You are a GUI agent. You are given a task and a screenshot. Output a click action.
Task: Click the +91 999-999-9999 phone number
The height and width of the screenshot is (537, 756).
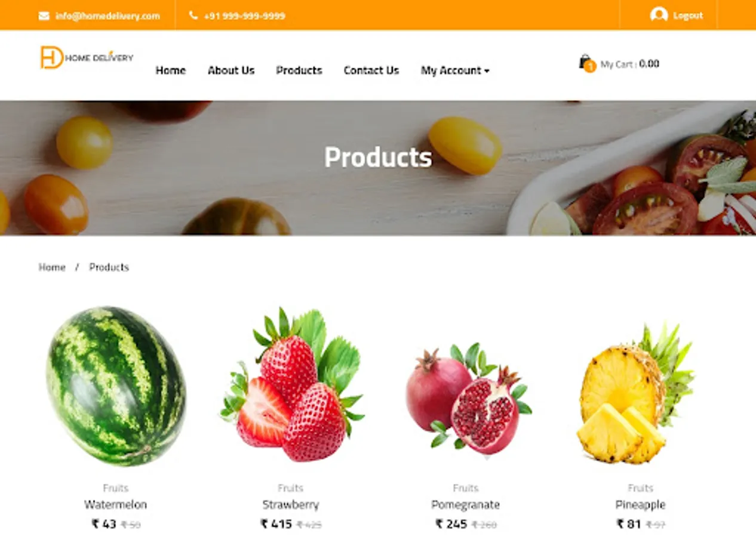point(244,16)
